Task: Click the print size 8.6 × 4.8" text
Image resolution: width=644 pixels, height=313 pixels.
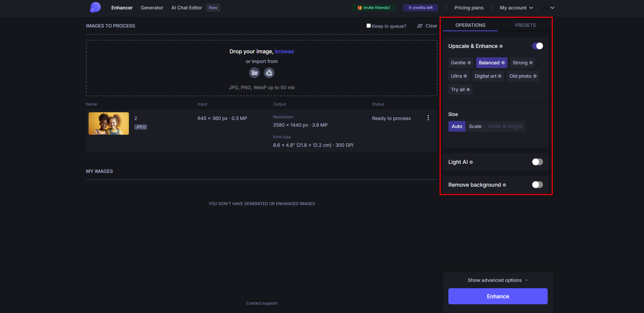Action: [x=313, y=145]
